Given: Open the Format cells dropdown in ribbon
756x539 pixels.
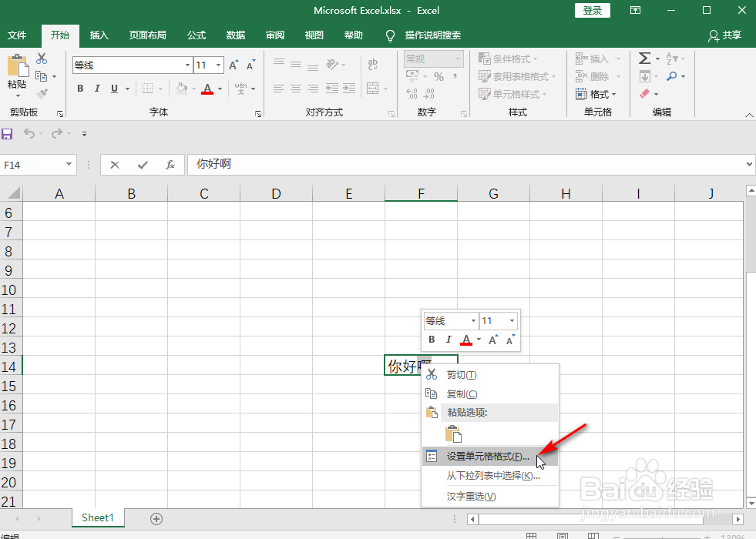Looking at the screenshot, I should (596, 94).
